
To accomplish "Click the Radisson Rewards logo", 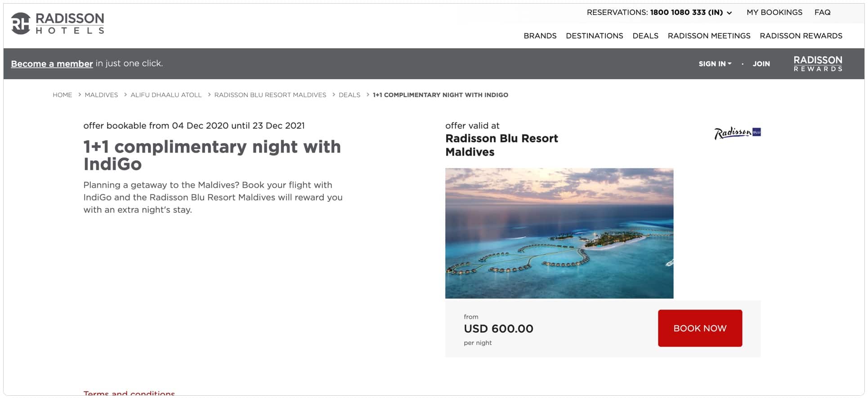I will tap(817, 63).
